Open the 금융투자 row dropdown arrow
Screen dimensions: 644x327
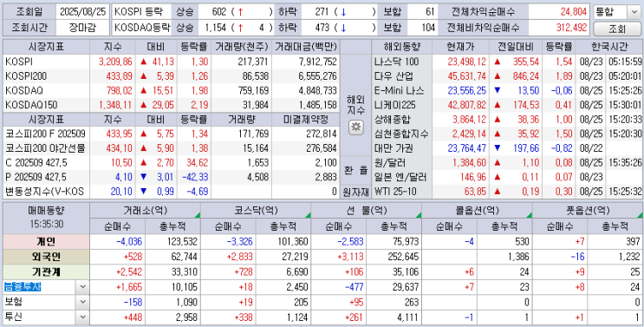point(82,287)
